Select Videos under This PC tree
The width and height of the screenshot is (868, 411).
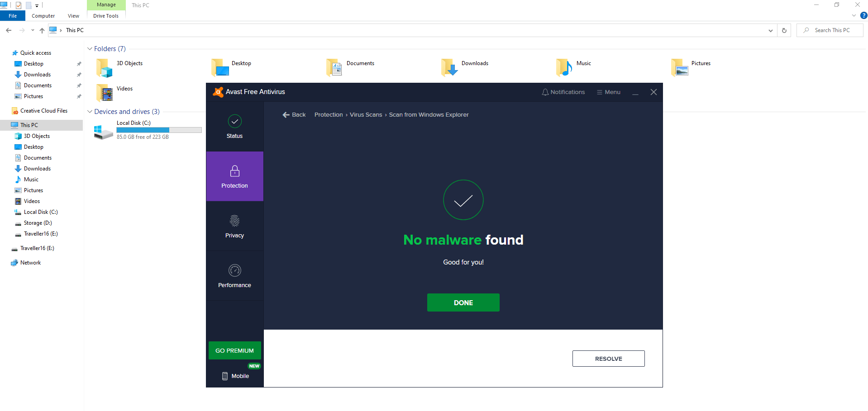(x=32, y=201)
